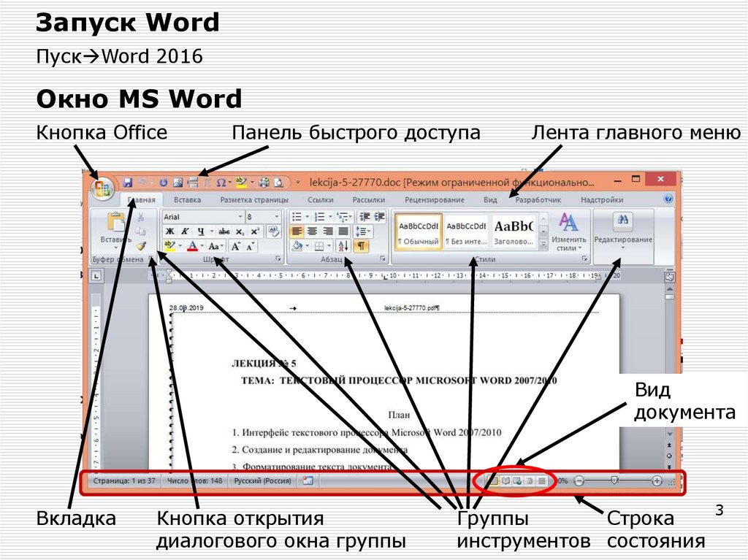Switch to the Вставка tab

click(x=187, y=200)
